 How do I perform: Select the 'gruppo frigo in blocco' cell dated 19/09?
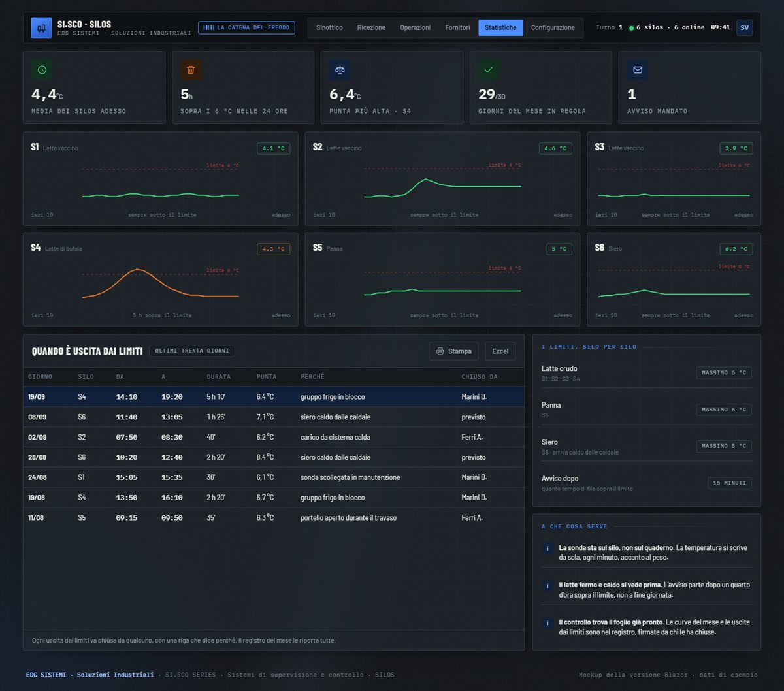pyautogui.click(x=333, y=397)
